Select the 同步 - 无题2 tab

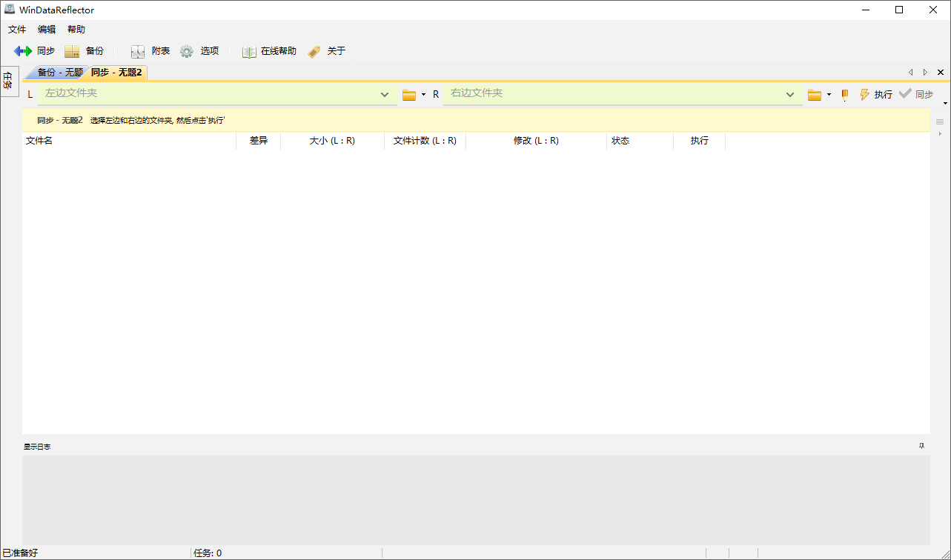point(116,73)
